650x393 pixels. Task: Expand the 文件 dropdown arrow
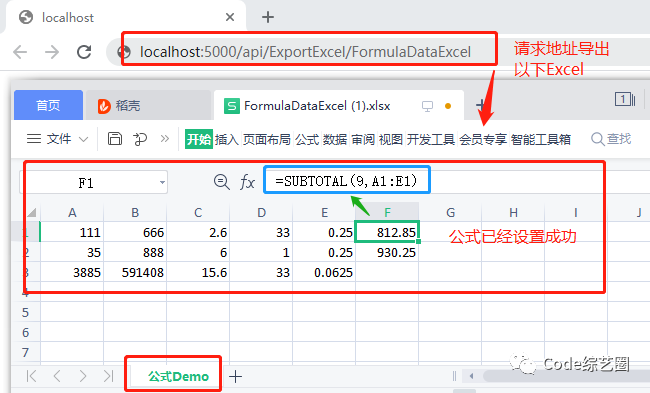(83, 139)
